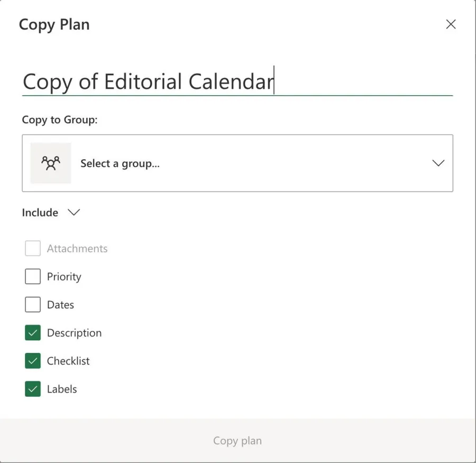Screen dimensions: 476x463
Task: Uncheck the green Description checkbox
Action: point(33,333)
